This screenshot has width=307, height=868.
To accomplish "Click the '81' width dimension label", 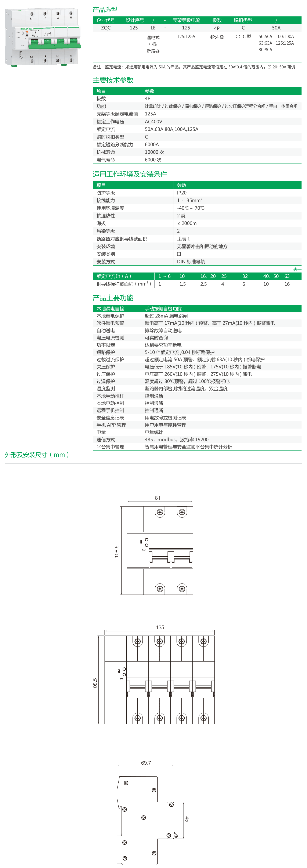I will point(158,498).
